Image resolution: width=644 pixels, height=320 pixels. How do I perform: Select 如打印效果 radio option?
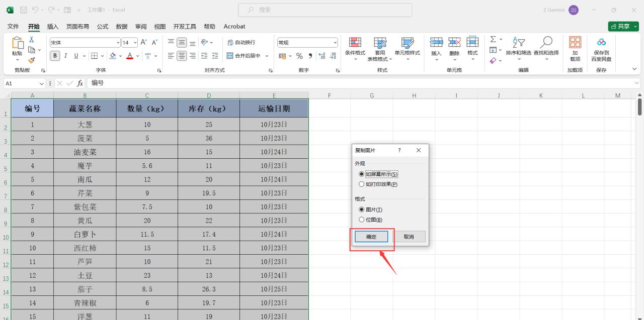coord(361,184)
